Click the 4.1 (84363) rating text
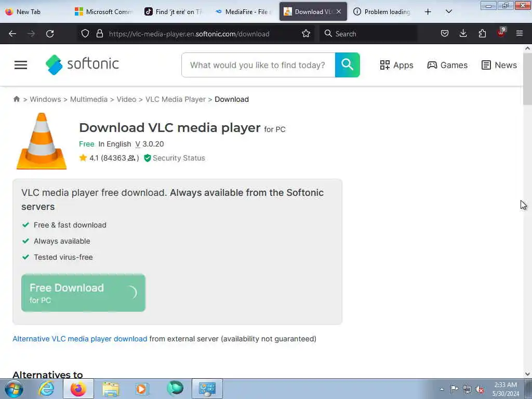Screen dimensions: 532x399 (x=114, y=158)
